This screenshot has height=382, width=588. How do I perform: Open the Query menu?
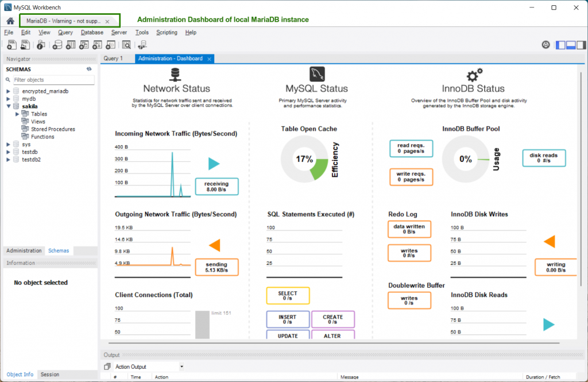[x=65, y=32]
